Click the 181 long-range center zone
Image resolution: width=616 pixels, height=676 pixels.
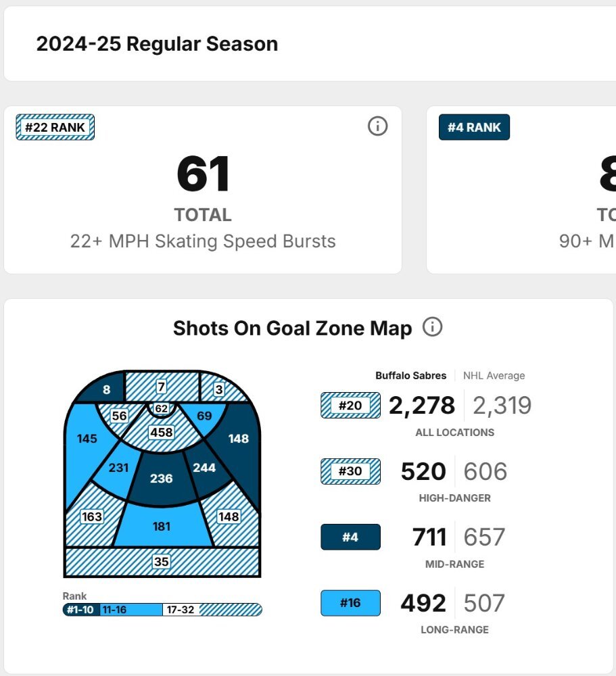(162, 525)
